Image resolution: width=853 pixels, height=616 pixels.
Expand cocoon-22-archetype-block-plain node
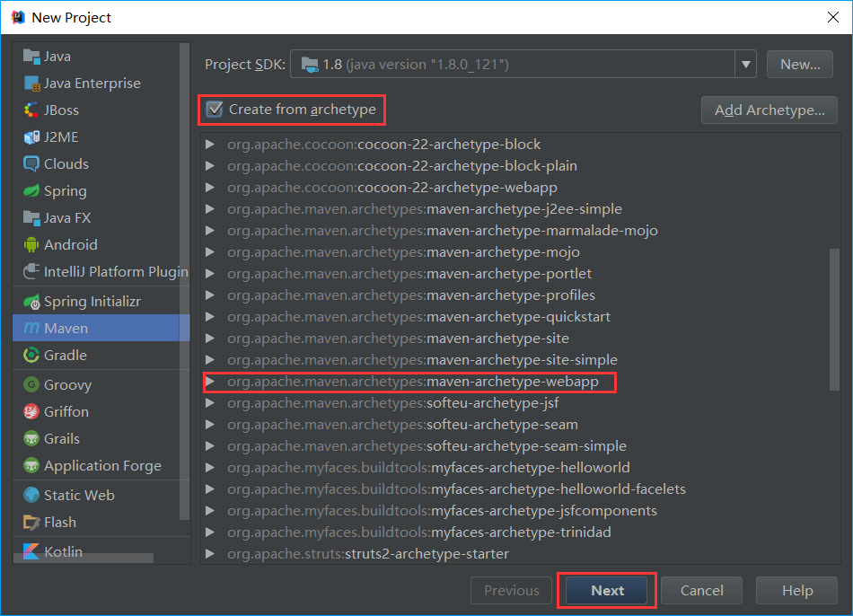209,166
